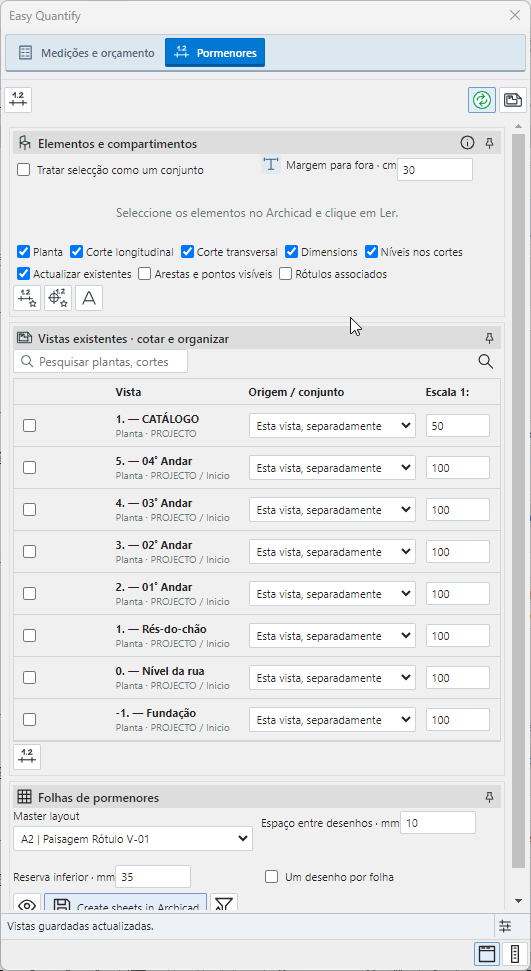Select the Pormenores tab
Viewport: 531px width, 971px height.
[215, 53]
